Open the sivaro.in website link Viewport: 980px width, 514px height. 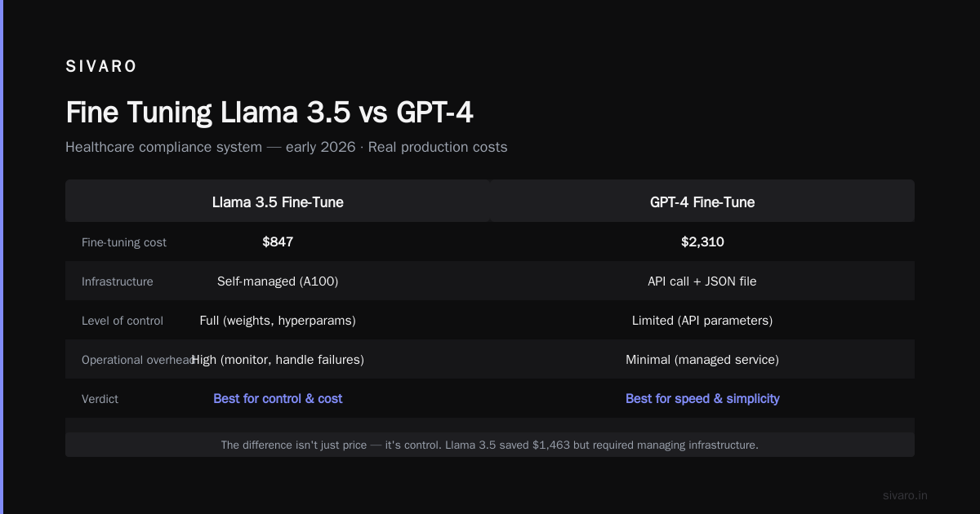pyautogui.click(x=905, y=495)
